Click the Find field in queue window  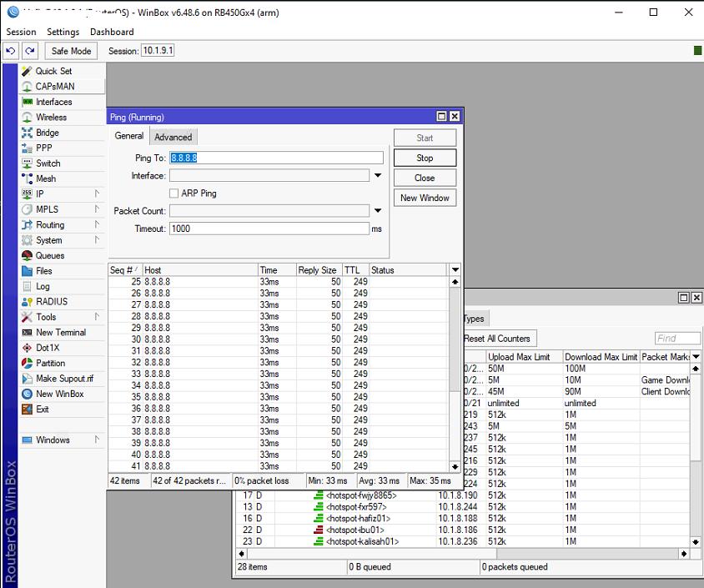[x=677, y=339]
